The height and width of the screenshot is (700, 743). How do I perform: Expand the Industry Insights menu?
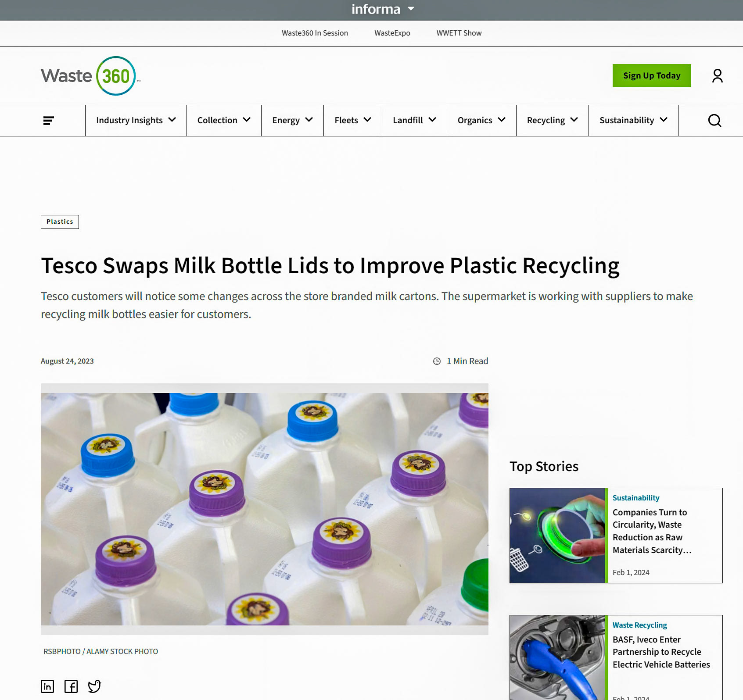pos(136,120)
